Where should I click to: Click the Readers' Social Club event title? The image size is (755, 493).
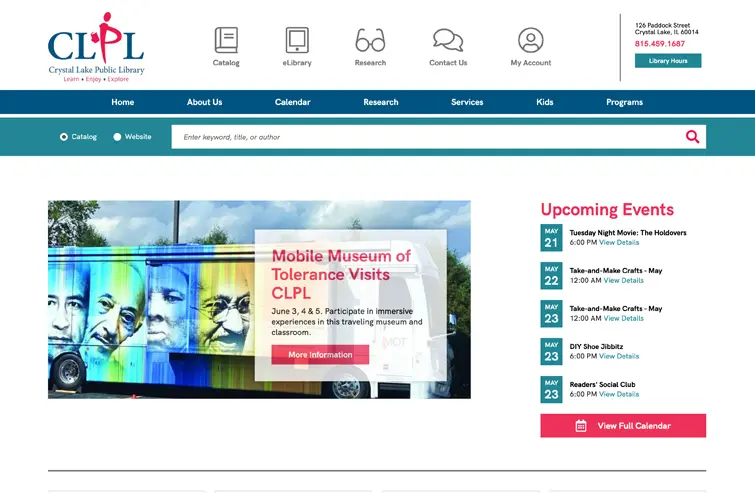pos(602,385)
